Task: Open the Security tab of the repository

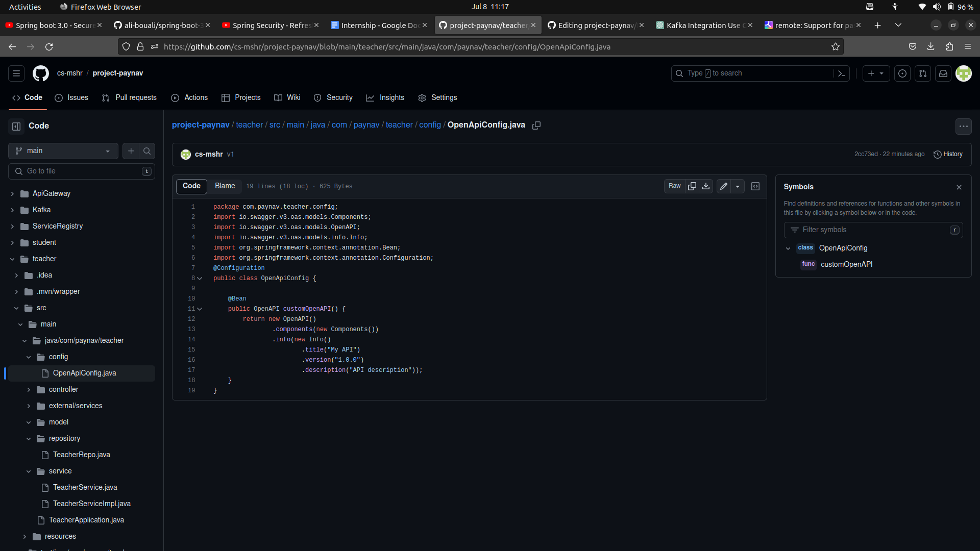Action: (x=339, y=97)
